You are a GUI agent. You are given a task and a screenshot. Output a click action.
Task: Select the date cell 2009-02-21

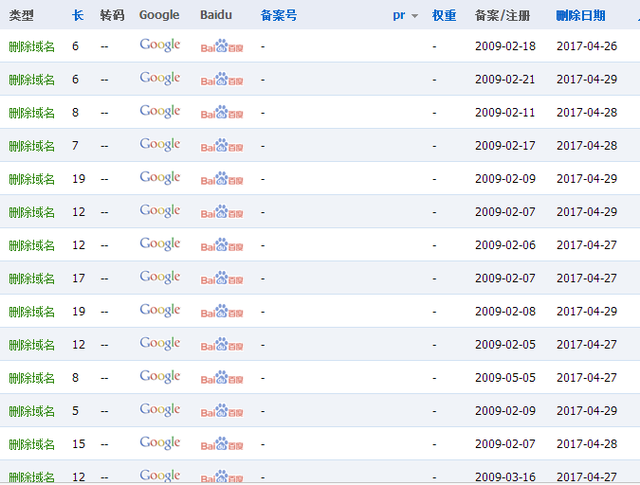[505, 79]
